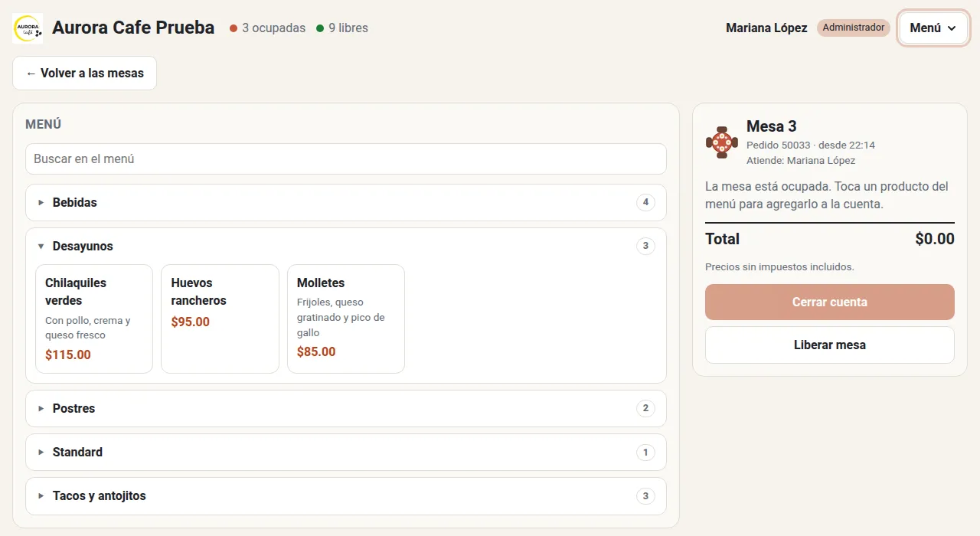
Task: Click the Mariana López user name in the header
Action: pos(766,28)
